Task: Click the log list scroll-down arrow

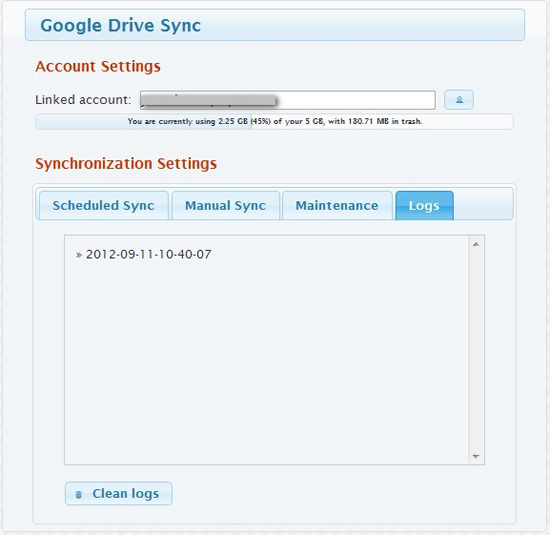Action: pyautogui.click(x=476, y=456)
